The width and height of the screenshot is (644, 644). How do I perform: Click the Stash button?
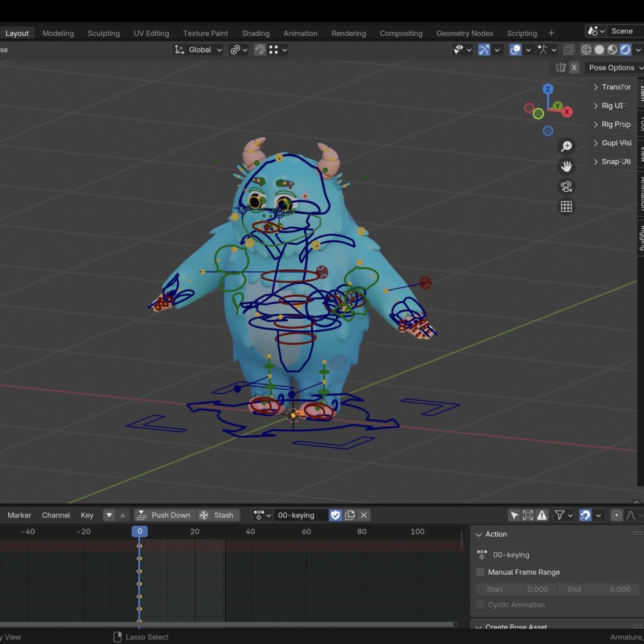217,515
